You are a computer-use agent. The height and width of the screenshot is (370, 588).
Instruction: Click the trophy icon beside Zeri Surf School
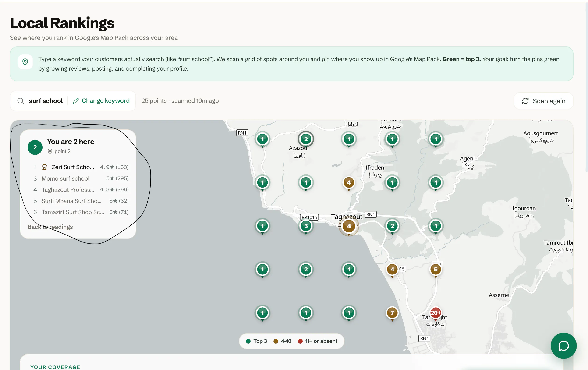point(44,167)
